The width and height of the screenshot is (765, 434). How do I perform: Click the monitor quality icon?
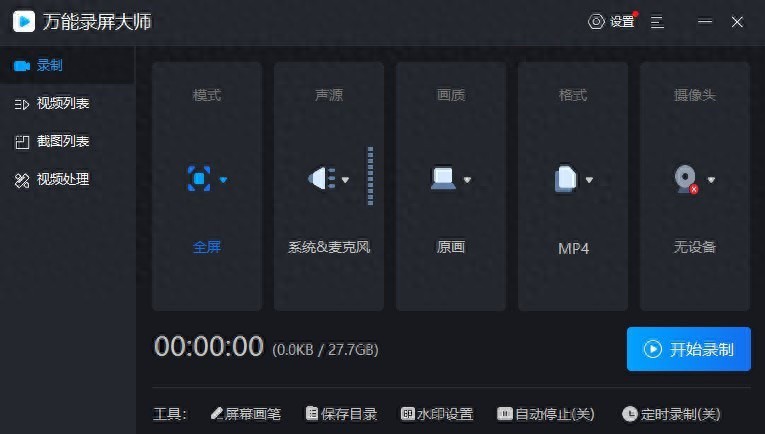tap(443, 179)
